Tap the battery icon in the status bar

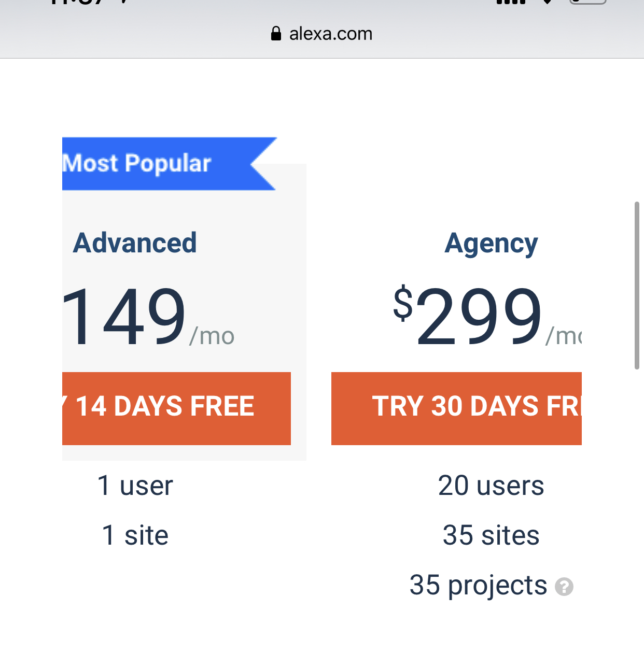click(x=587, y=2)
